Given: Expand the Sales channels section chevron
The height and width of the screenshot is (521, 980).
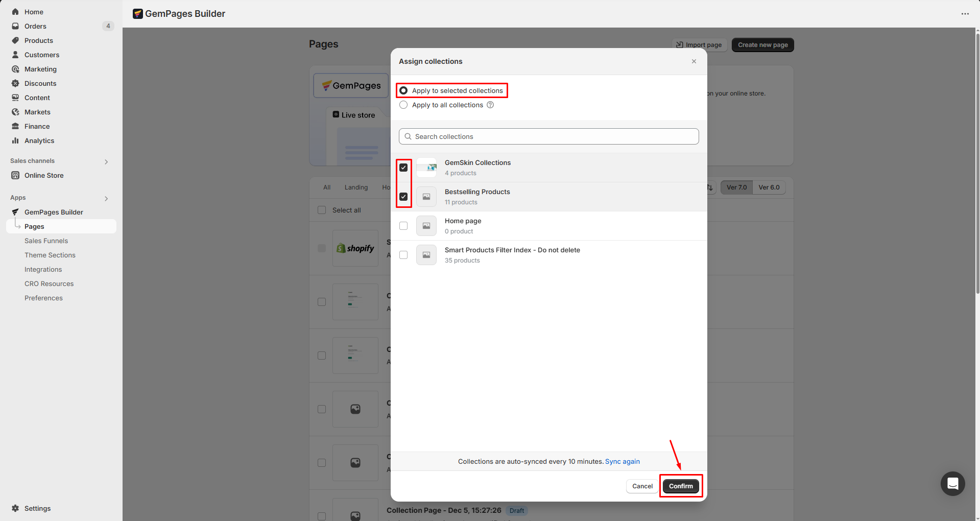Looking at the screenshot, I should click(106, 161).
